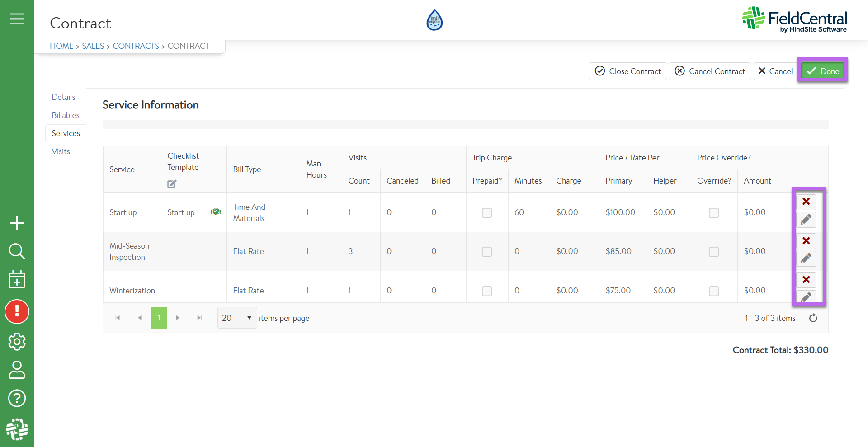
Task: Check Prepaid for Winterization service
Action: (x=486, y=291)
